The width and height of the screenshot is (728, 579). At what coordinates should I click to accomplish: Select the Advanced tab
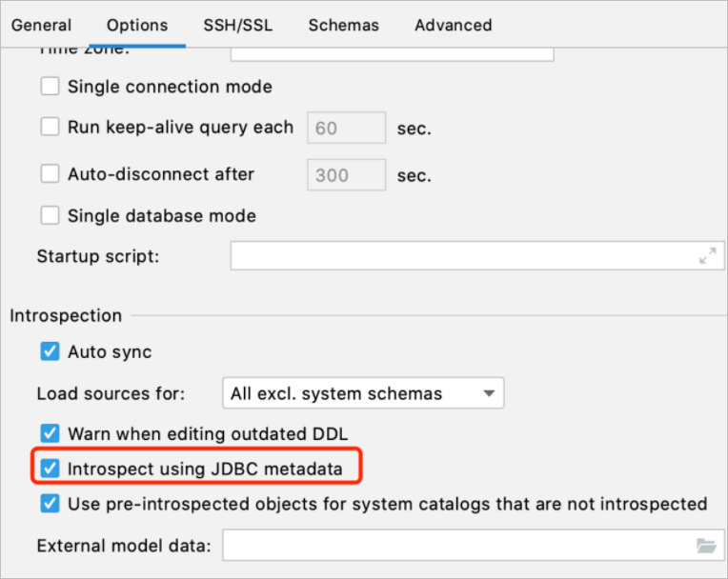(x=453, y=26)
